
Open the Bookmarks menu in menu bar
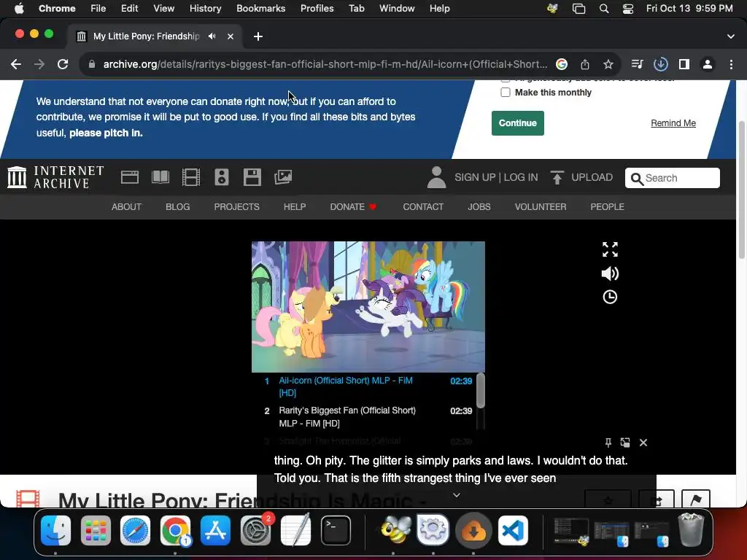point(260,9)
